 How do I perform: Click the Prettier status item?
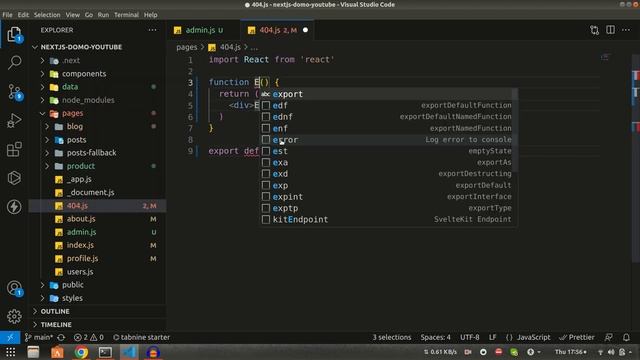coord(577,338)
